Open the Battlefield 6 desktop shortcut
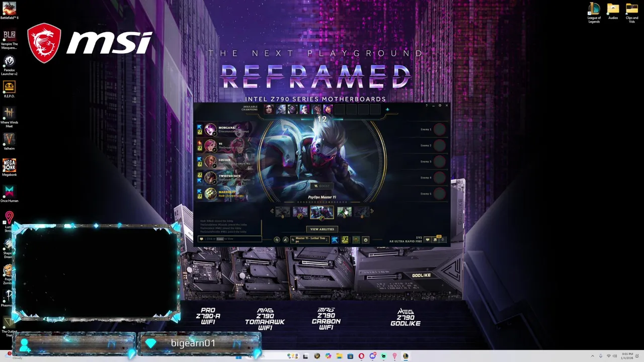 (x=9, y=11)
